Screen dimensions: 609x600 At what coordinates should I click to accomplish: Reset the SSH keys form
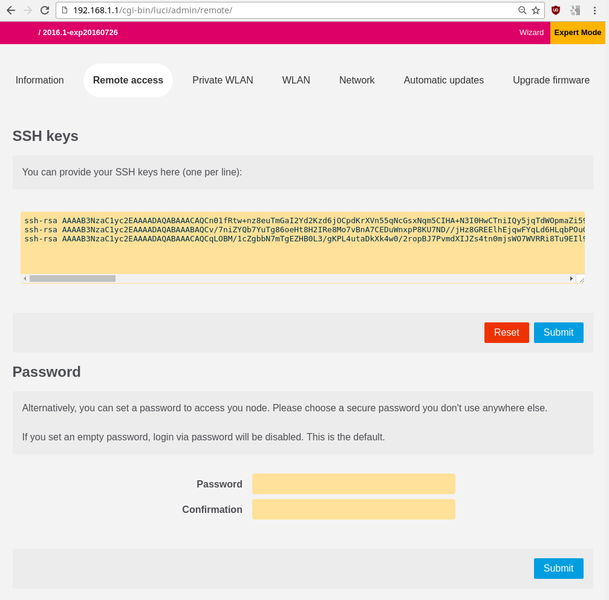point(506,332)
